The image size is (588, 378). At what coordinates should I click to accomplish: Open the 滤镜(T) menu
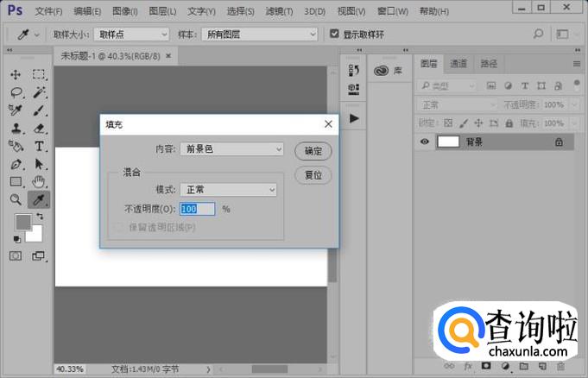pos(278,12)
